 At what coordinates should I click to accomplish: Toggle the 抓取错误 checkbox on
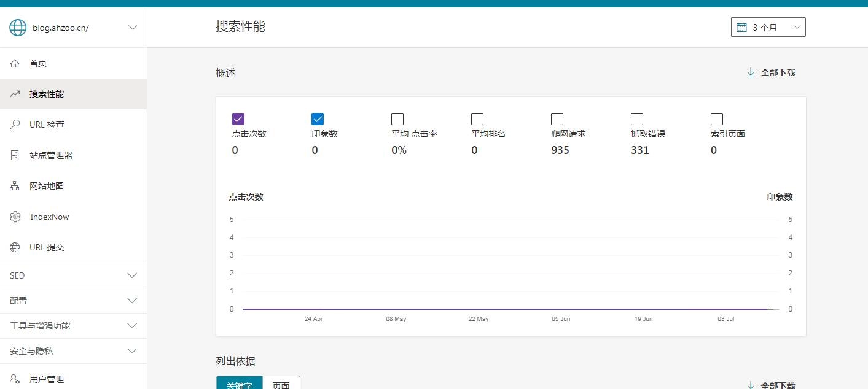(637, 119)
